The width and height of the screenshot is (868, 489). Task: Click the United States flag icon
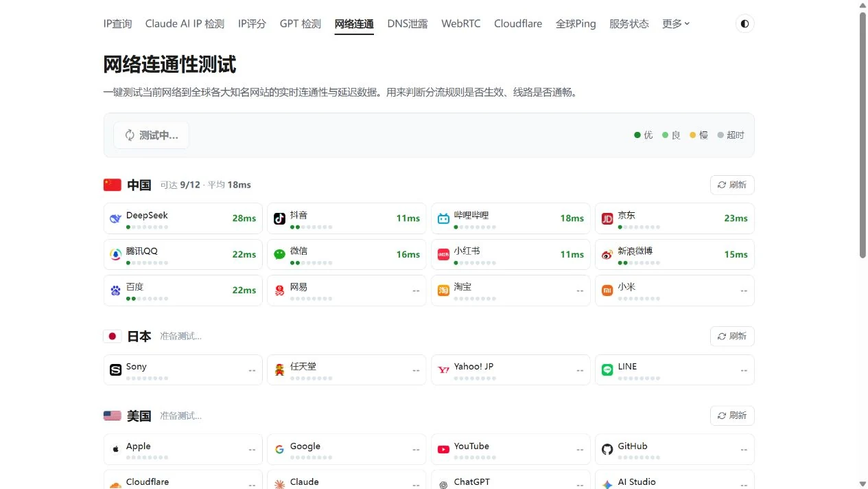tap(113, 416)
